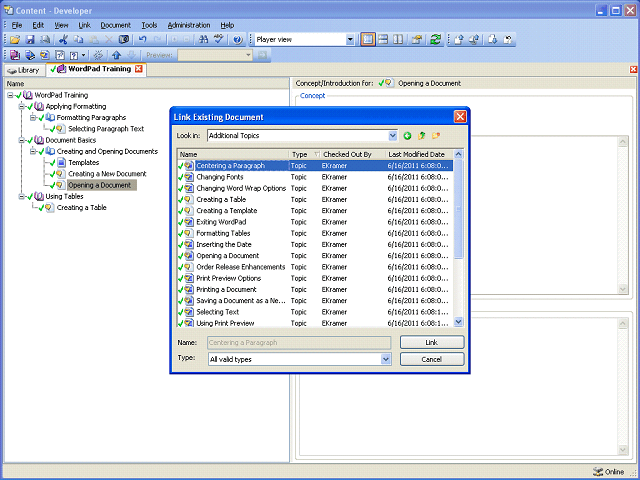The height and width of the screenshot is (480, 640).
Task: Toggle the highlighted single-pane view button
Action: point(368,40)
